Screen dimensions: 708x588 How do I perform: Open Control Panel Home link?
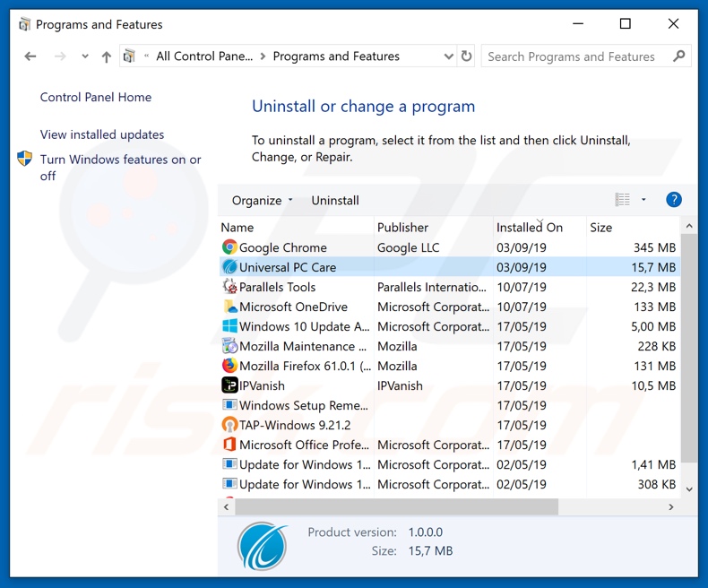(96, 97)
